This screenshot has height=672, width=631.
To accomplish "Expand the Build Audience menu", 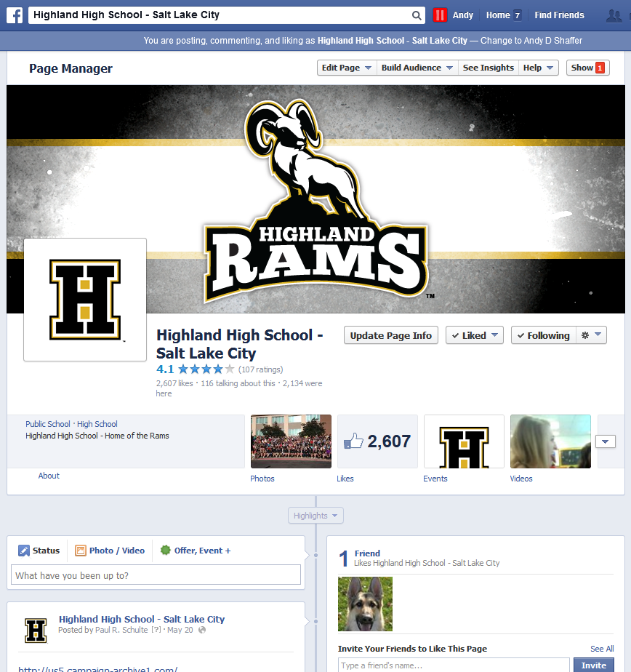I will [x=417, y=68].
